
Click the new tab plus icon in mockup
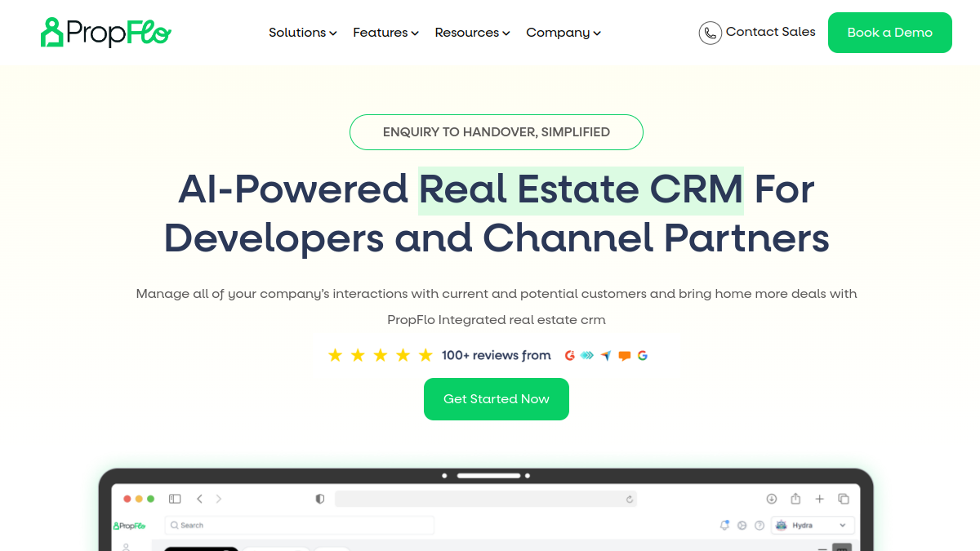tap(820, 499)
